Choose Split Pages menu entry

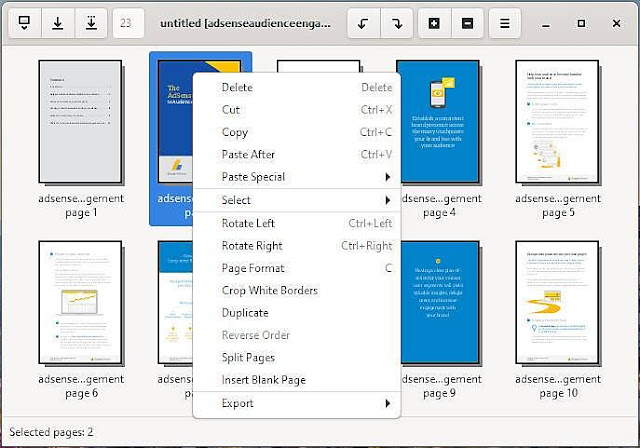(297, 357)
